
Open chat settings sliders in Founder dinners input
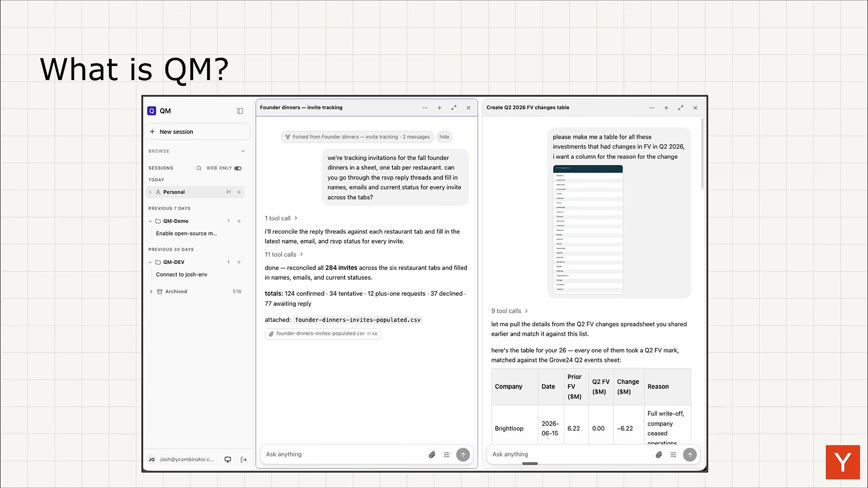(447, 455)
